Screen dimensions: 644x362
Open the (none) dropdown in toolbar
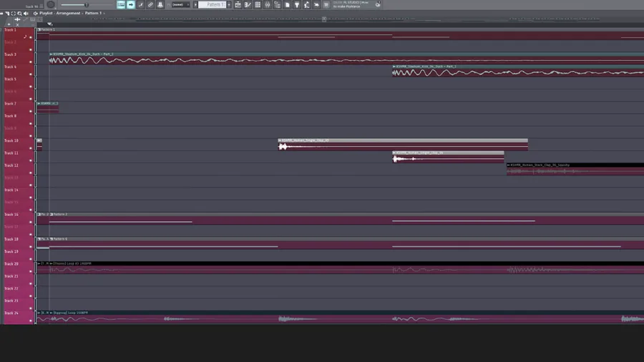click(180, 4)
